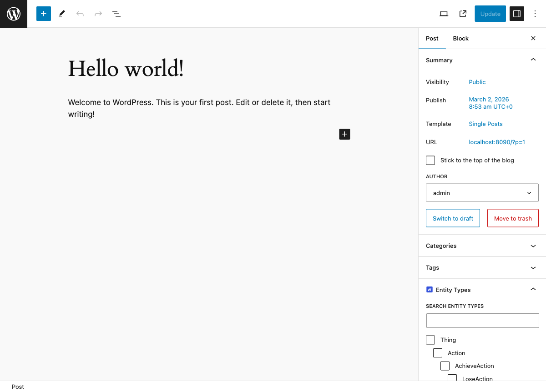The height and width of the screenshot is (392, 546).
Task: Open the Options three-dot menu
Action: [535, 14]
